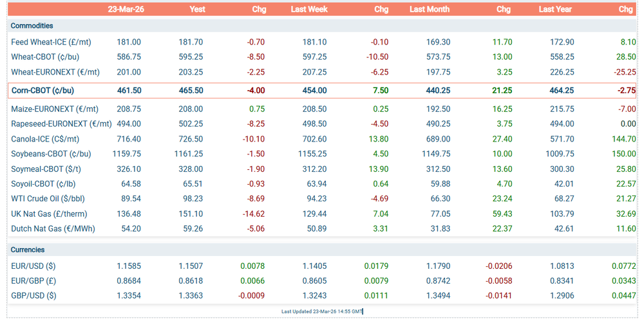Click the Last Year column header
644x321 pixels.
click(x=555, y=9)
